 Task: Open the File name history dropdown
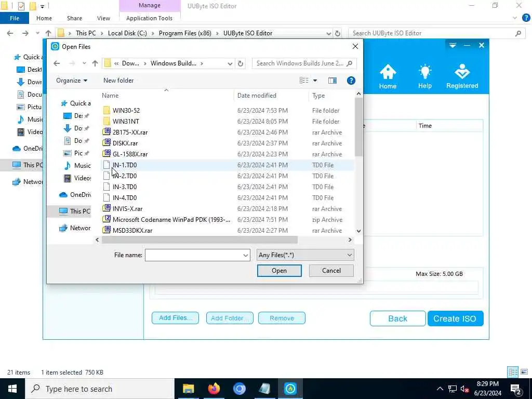click(246, 255)
